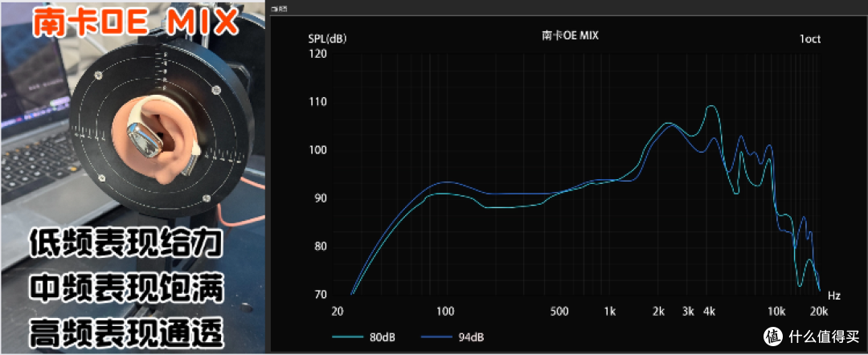Click the 20k frequency tick label
868x355 pixels.
click(819, 312)
